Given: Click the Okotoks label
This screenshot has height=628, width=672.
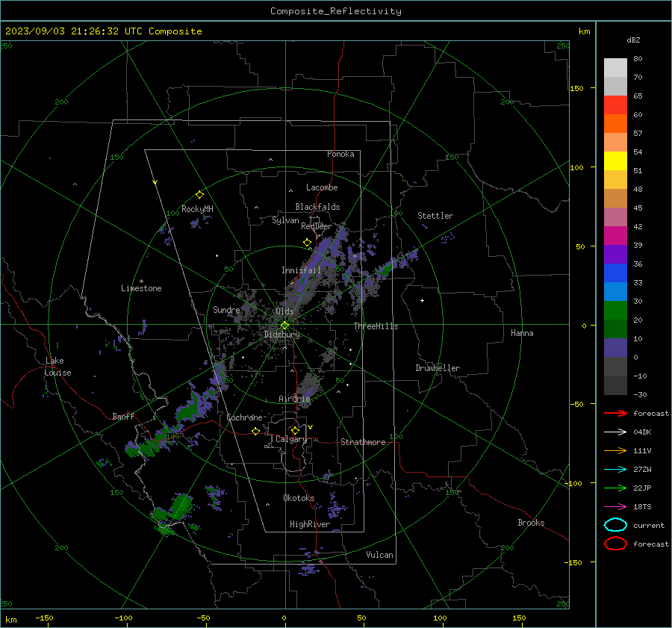Looking at the screenshot, I should click(299, 498).
